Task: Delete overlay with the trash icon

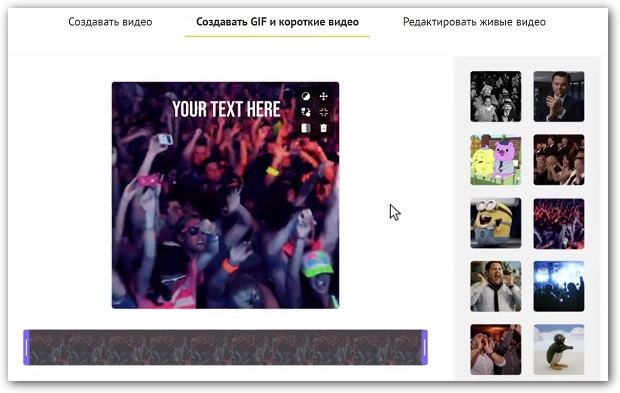Action: (x=323, y=128)
